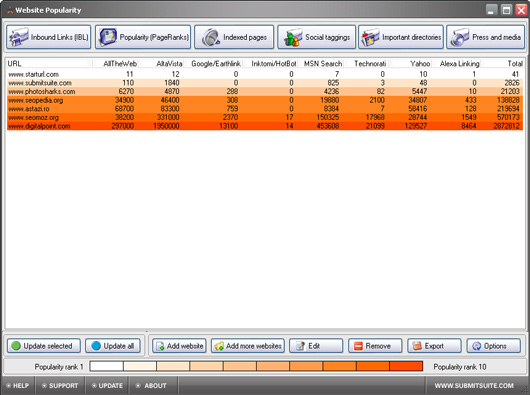Click the darkest popularity rank 10 swatch

tap(406, 366)
